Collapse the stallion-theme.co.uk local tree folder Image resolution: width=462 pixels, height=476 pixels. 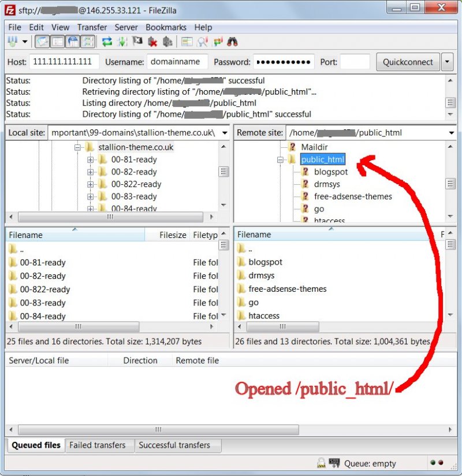coord(78,147)
